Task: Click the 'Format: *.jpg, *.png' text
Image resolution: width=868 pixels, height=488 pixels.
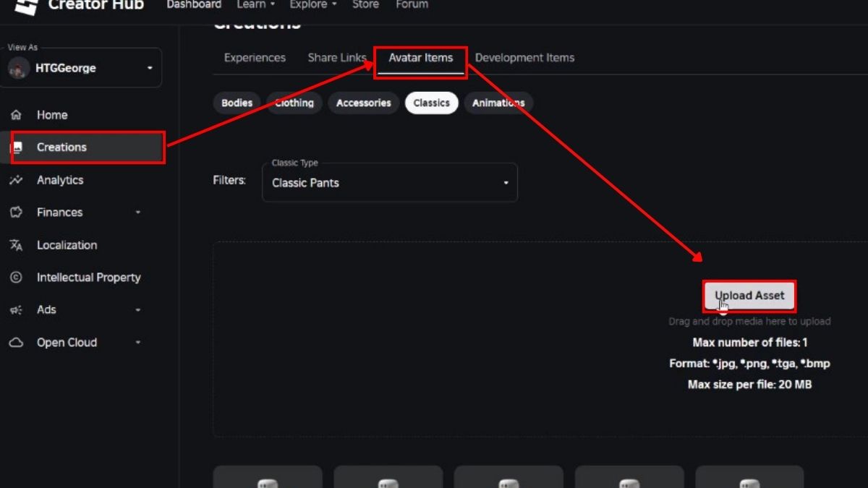Action: (x=749, y=364)
